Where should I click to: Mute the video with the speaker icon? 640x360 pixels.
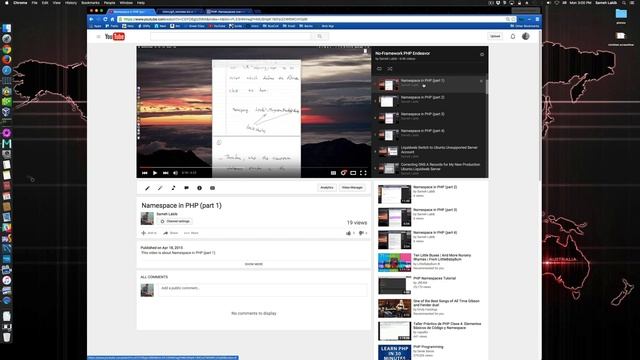(176, 173)
